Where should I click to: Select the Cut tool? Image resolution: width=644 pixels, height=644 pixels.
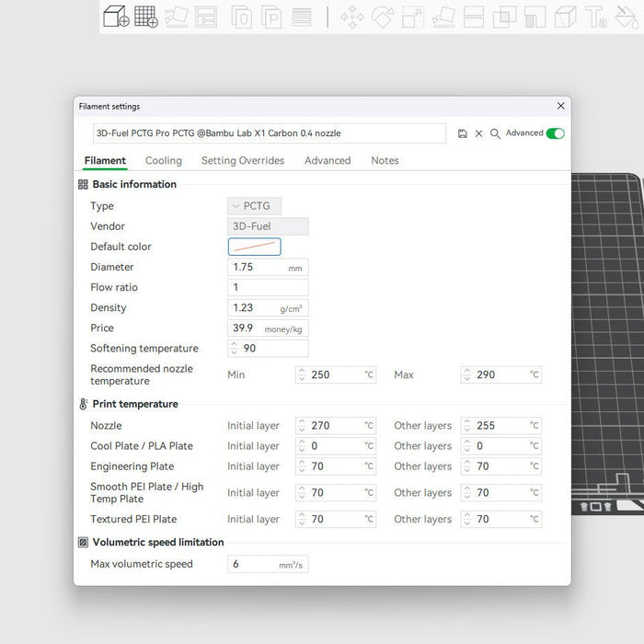474,17
